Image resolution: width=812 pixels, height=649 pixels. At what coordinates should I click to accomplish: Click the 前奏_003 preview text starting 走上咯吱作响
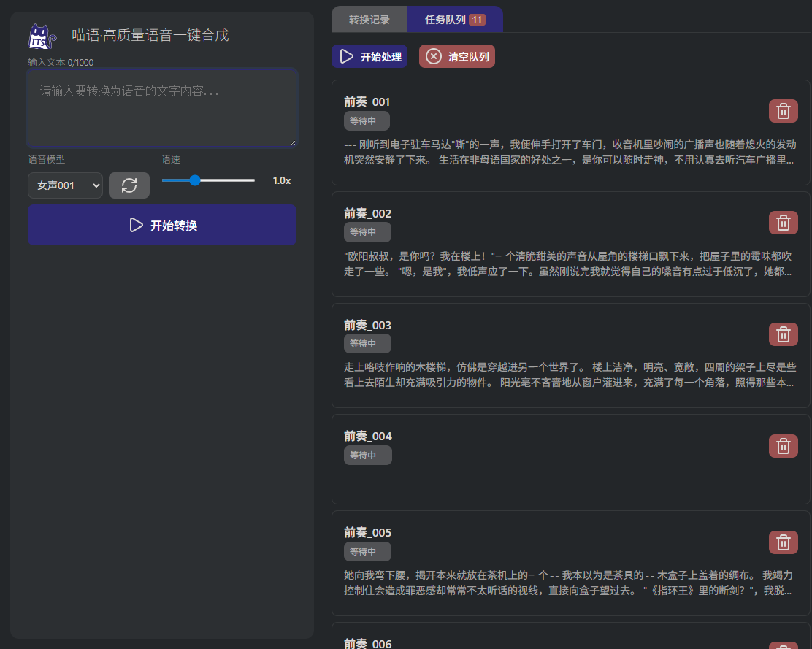[x=570, y=375]
